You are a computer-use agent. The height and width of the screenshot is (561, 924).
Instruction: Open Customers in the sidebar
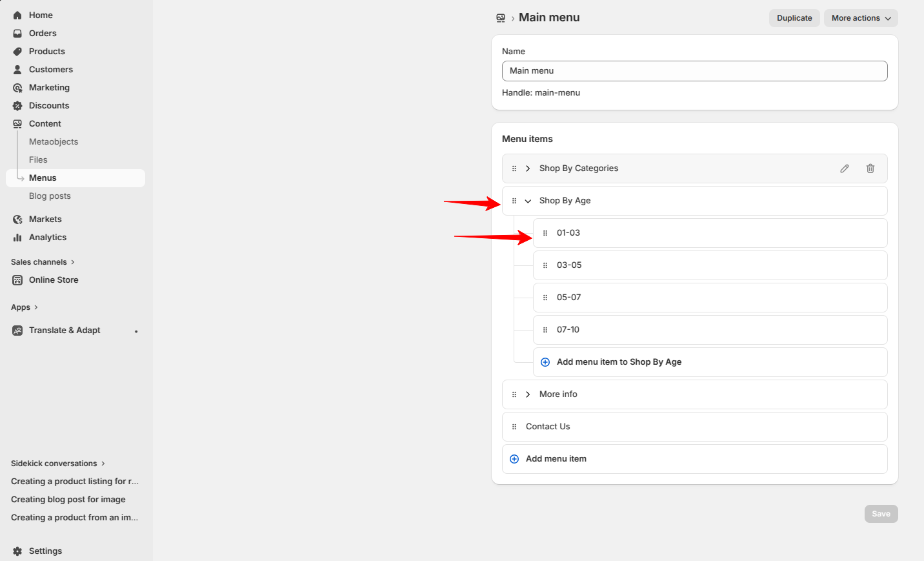tap(51, 69)
